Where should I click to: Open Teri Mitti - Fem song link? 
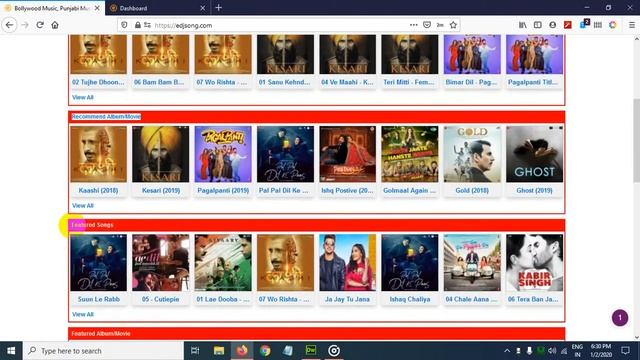click(x=409, y=82)
